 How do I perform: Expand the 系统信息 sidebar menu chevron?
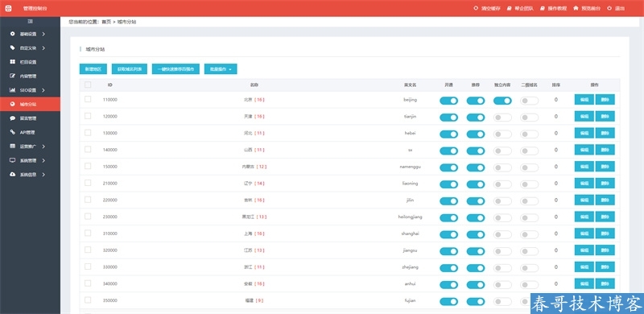click(x=43, y=174)
